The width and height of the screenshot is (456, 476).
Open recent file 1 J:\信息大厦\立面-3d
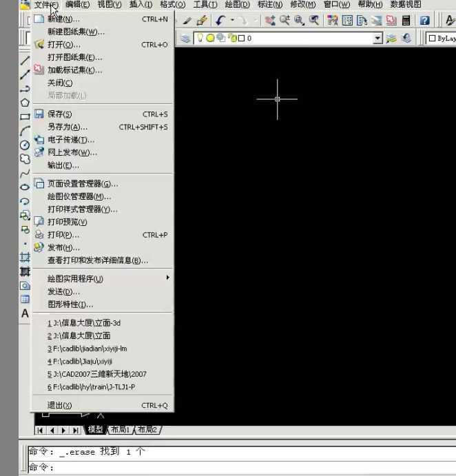tap(103, 323)
